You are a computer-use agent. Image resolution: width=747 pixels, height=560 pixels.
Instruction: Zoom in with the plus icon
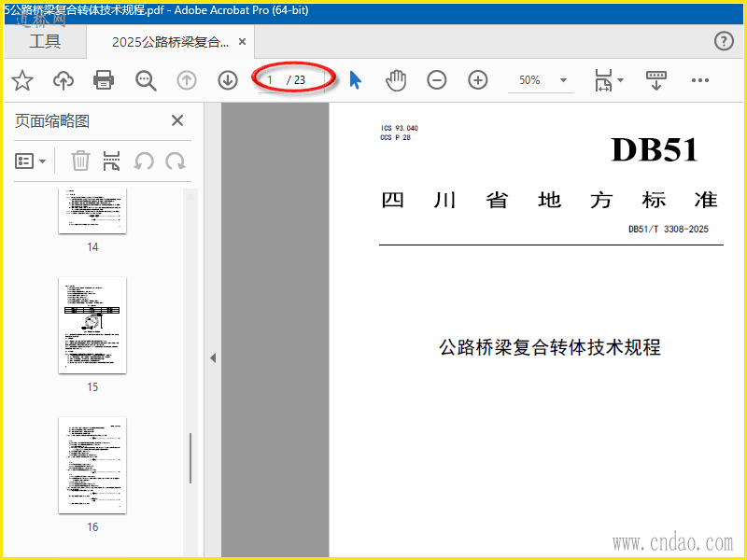click(x=478, y=80)
